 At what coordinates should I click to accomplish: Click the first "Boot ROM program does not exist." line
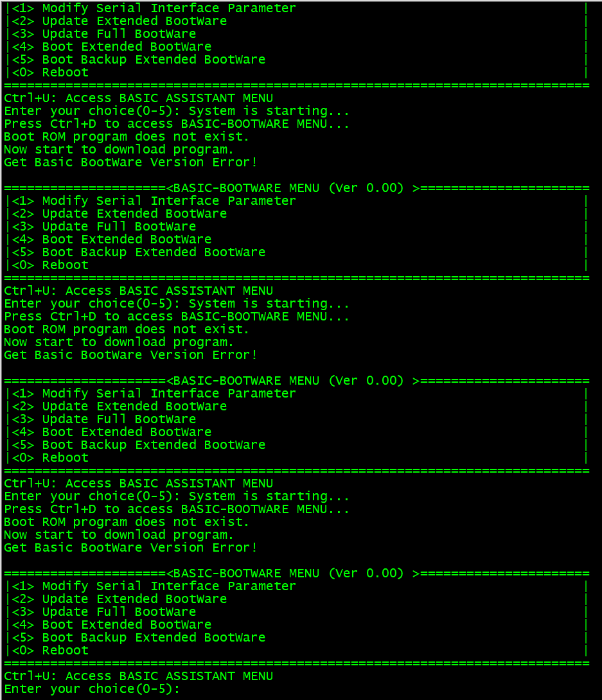pos(127,137)
